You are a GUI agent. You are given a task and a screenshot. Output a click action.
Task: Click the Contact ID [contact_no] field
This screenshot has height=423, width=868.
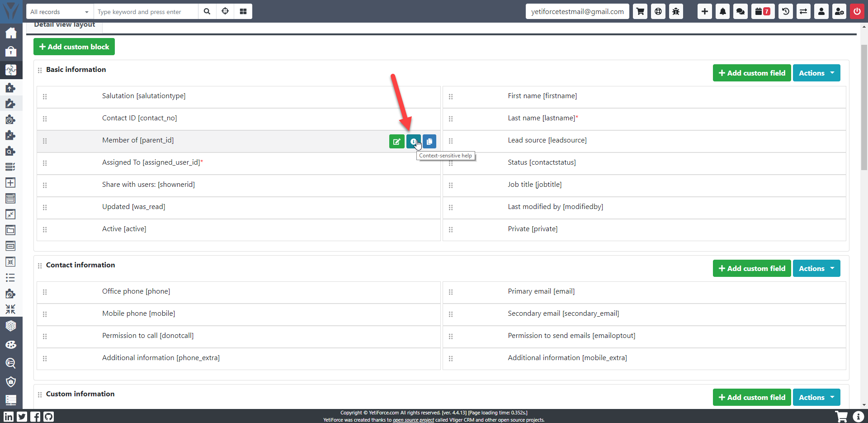[239, 119]
